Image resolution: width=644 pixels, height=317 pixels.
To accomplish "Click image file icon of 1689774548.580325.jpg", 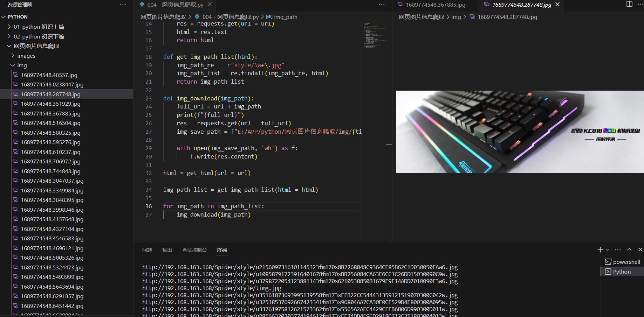I will (15, 132).
